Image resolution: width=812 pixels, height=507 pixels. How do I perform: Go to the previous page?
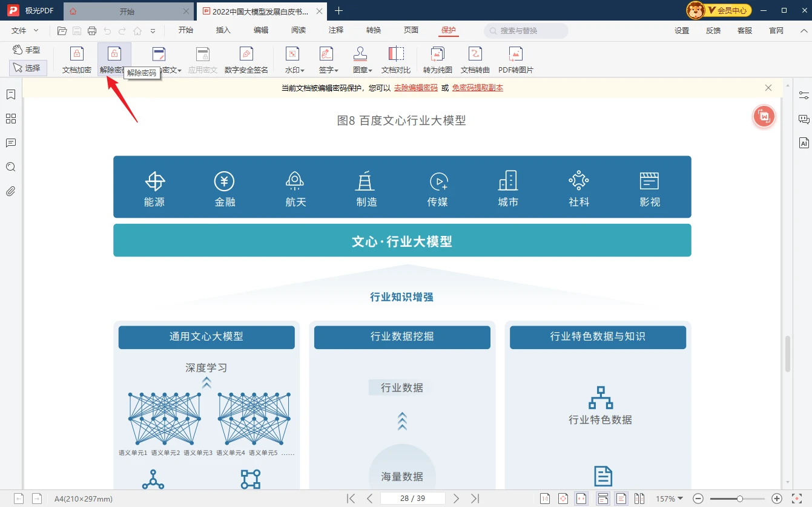(369, 499)
